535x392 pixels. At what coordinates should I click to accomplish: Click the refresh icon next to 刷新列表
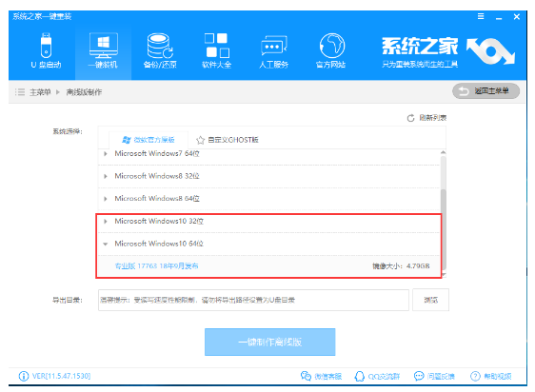(x=411, y=118)
